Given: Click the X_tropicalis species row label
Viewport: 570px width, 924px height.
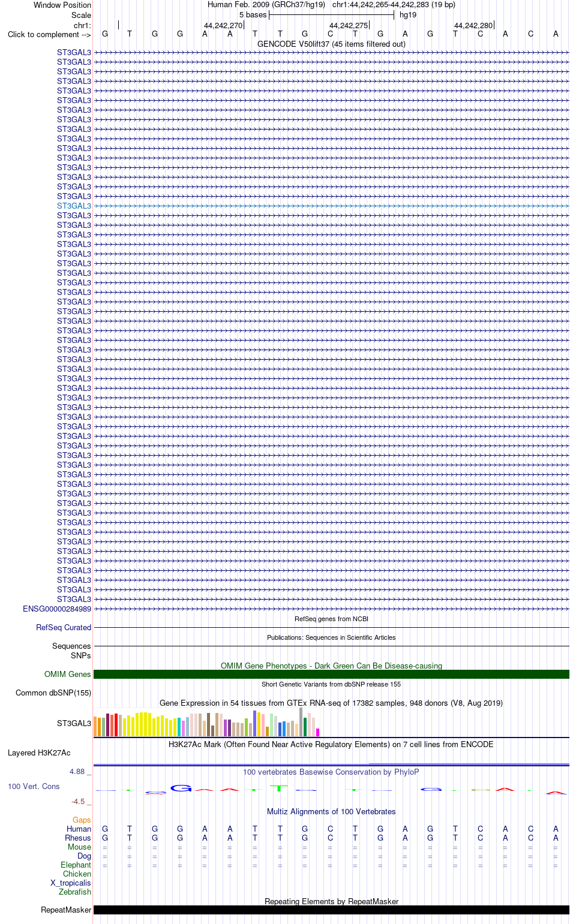Looking at the screenshot, I should (71, 883).
